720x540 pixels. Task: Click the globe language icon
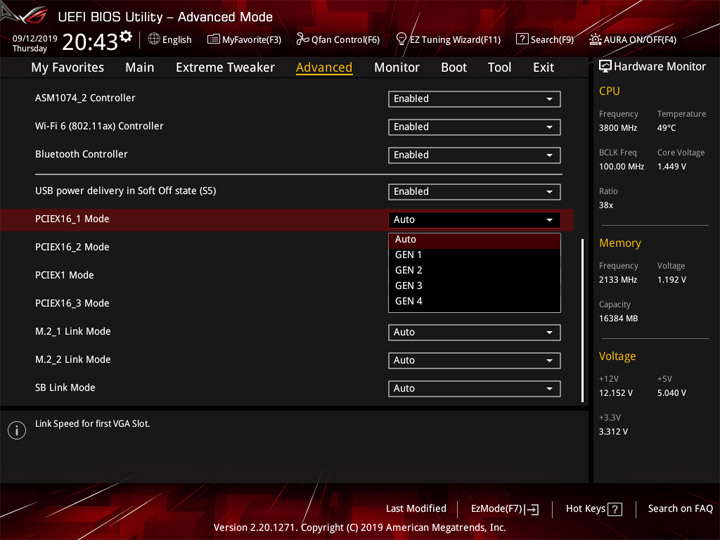[x=154, y=39]
